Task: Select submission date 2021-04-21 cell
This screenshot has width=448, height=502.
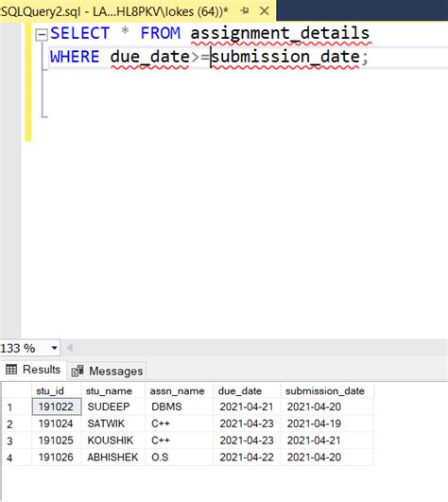Action: pyautogui.click(x=327, y=441)
